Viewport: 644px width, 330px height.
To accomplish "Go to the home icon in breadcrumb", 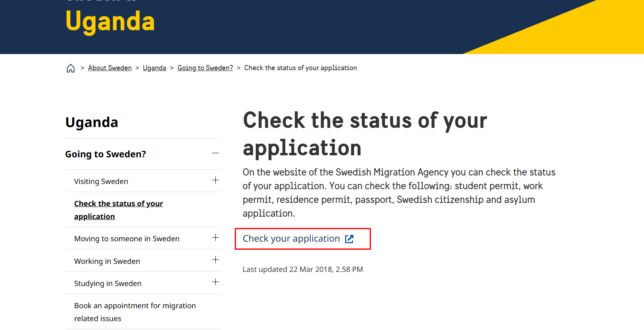I will pos(71,68).
